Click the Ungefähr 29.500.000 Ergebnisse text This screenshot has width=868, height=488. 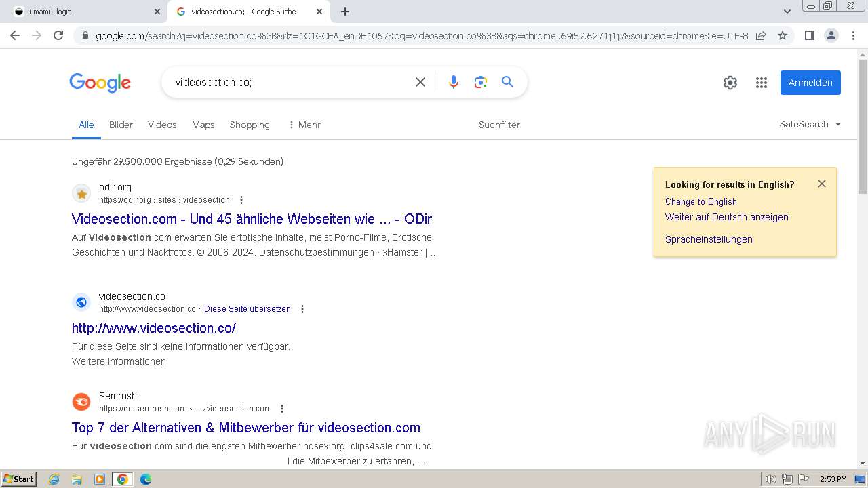(x=178, y=161)
